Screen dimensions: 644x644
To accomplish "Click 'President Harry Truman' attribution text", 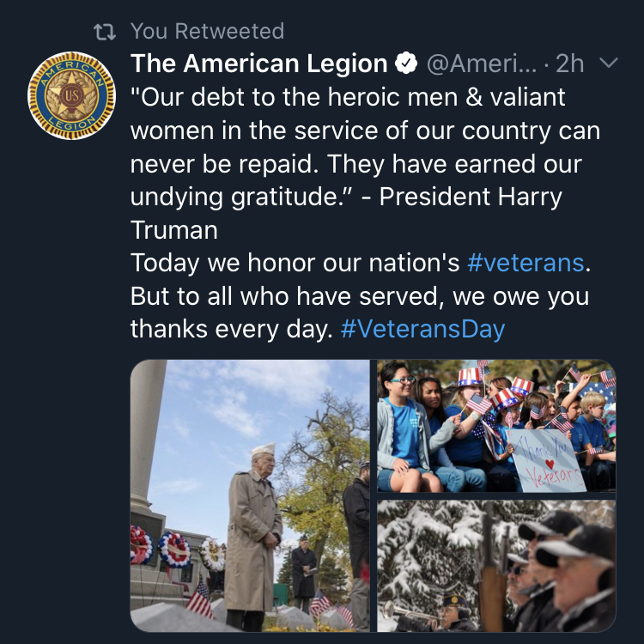I will pos(346,213).
